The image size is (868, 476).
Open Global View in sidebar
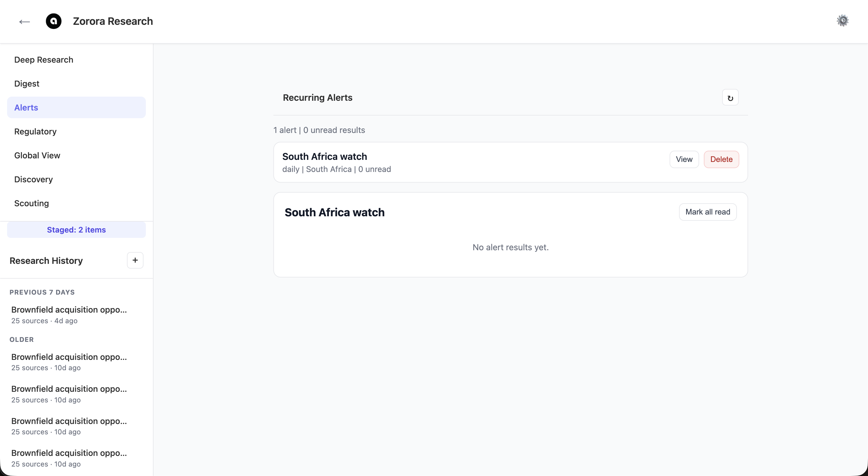tap(37, 155)
